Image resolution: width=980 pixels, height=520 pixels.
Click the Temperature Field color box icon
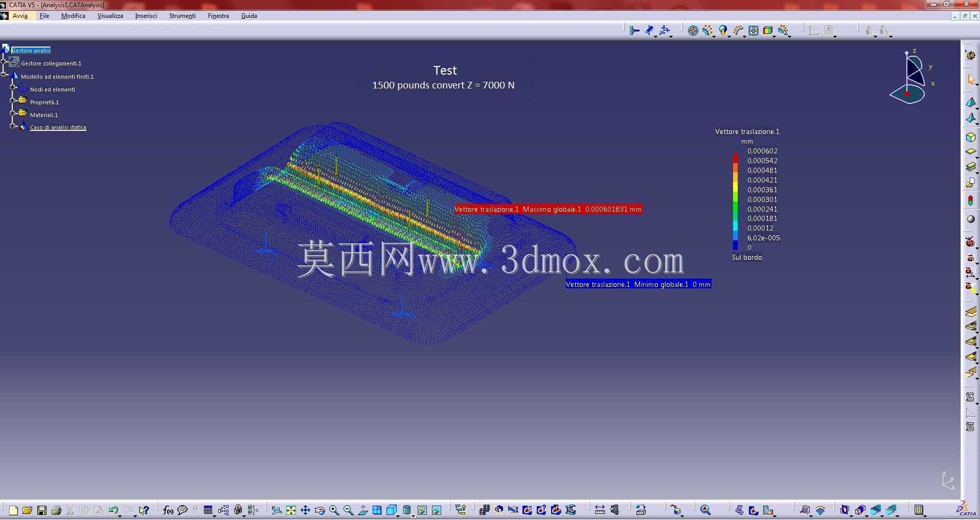767,31
